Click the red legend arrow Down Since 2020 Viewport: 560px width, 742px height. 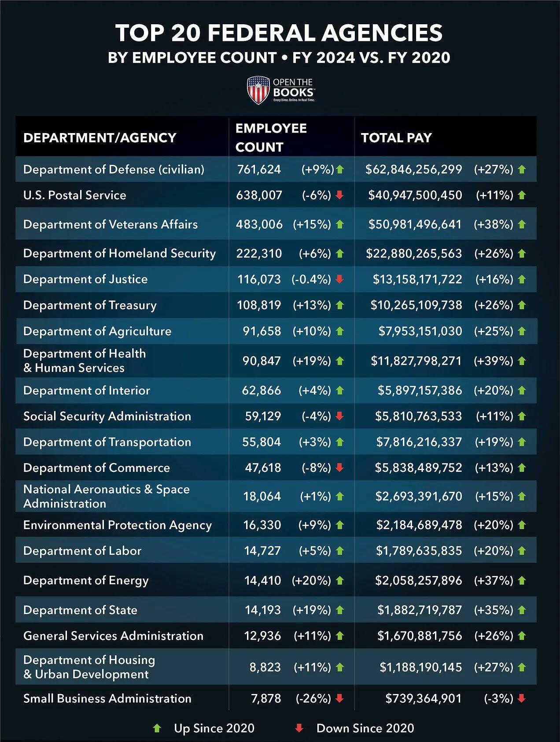pyautogui.click(x=299, y=728)
